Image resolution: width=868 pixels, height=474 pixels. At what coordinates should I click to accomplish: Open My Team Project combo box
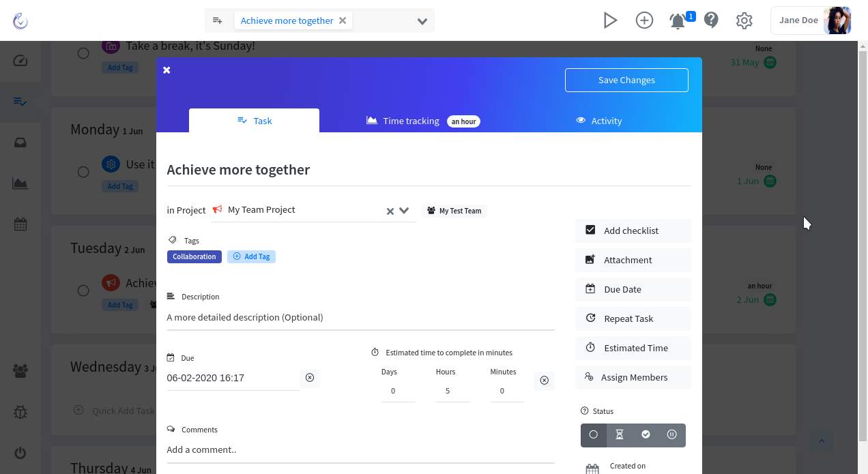tap(313, 210)
